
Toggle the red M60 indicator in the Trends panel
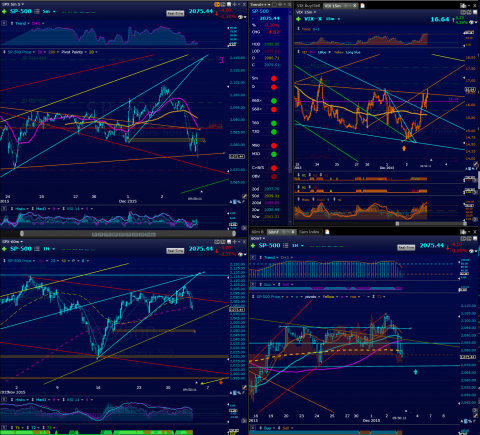pyautogui.click(x=274, y=146)
